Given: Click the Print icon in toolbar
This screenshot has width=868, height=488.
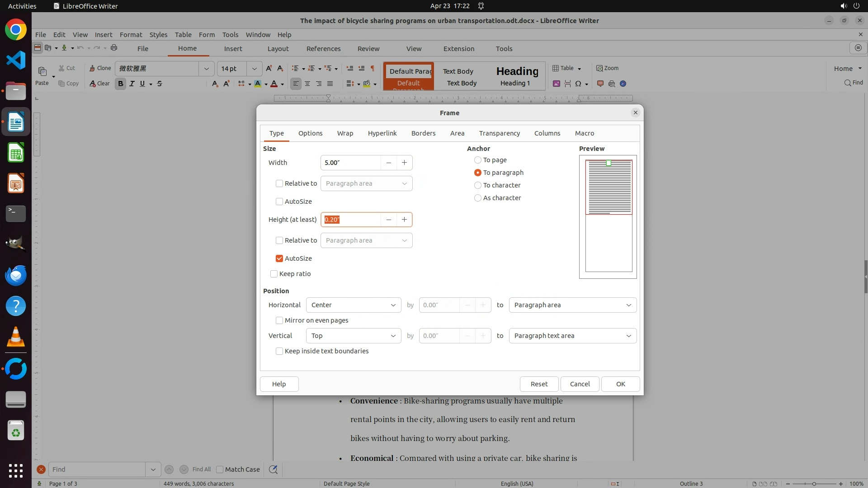Looking at the screenshot, I should tap(114, 48).
